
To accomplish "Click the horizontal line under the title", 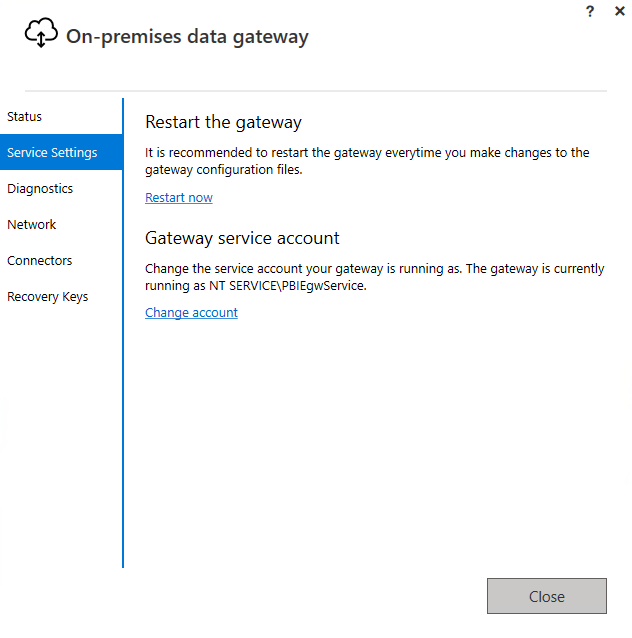I will (x=315, y=91).
